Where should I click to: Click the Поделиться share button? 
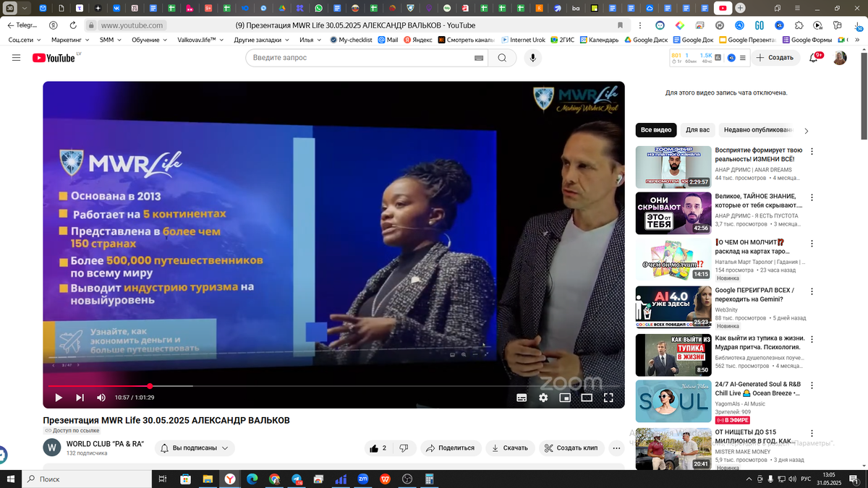(x=450, y=448)
